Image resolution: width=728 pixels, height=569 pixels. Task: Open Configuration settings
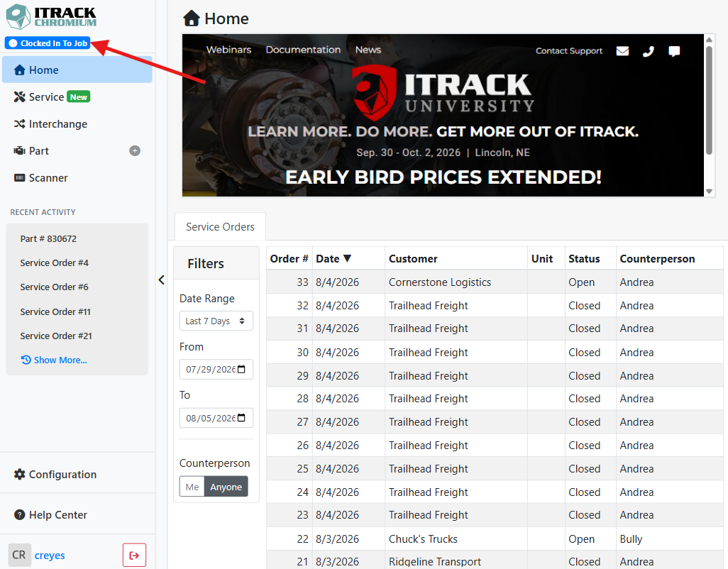(x=55, y=475)
